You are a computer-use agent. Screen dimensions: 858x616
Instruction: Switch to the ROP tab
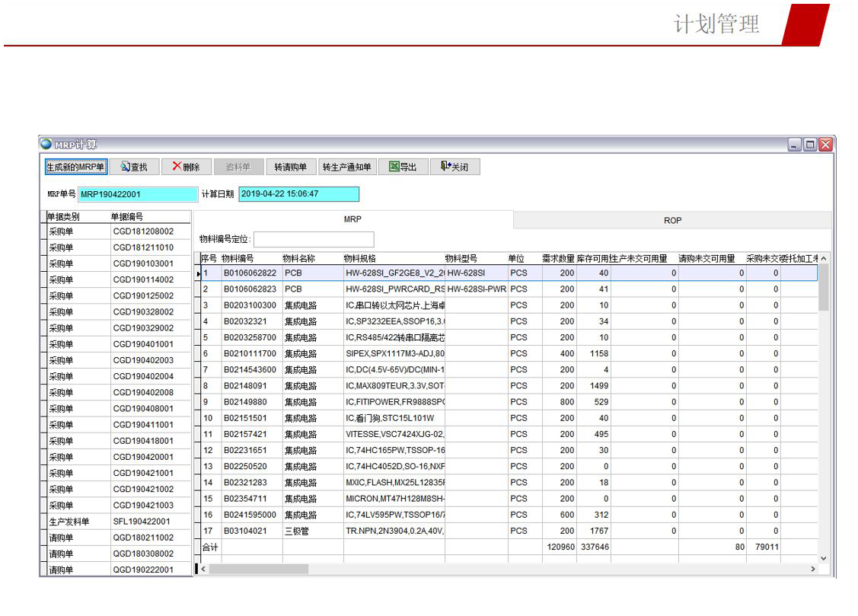[x=672, y=220]
